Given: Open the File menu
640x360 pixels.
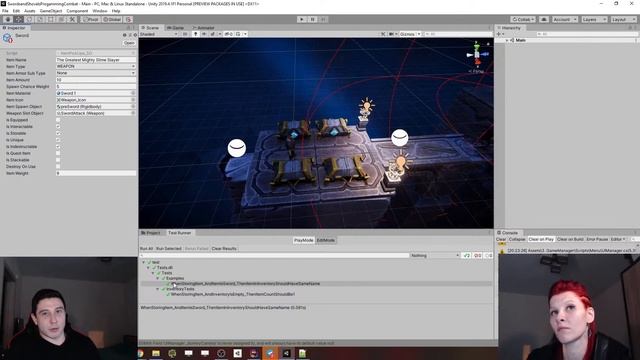Looking at the screenshot, I should point(5,11).
